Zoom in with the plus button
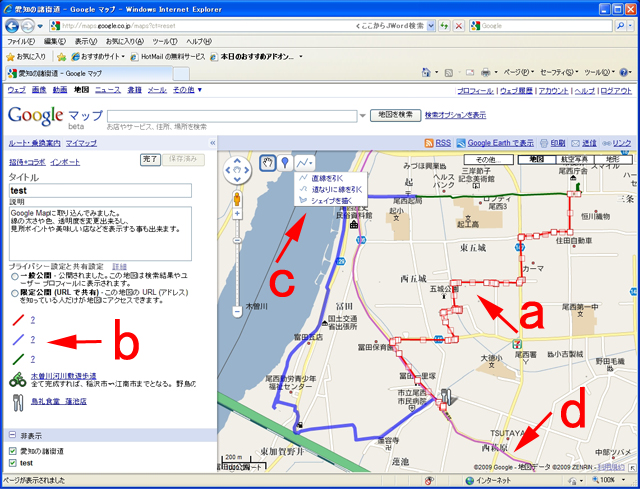Screen dimensions: 640x489 tap(237, 213)
